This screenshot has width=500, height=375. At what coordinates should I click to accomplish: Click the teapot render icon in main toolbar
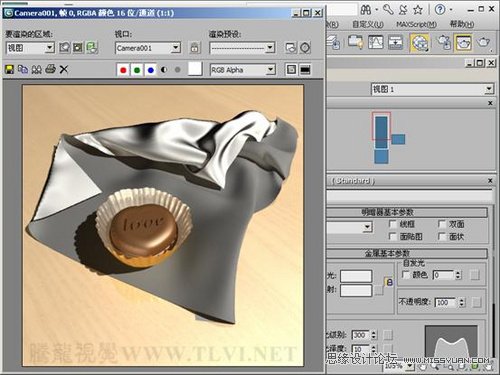pyautogui.click(x=483, y=42)
